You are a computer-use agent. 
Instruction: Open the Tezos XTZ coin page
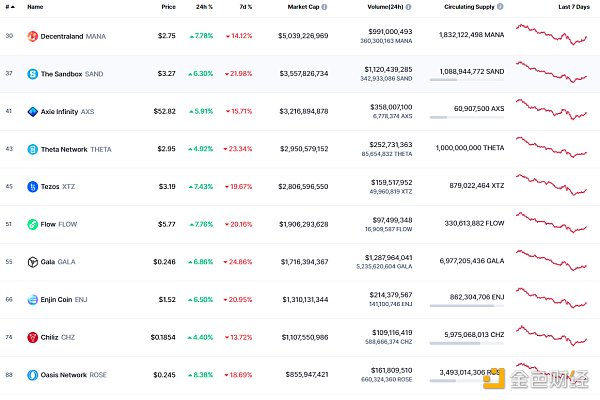tap(58, 187)
